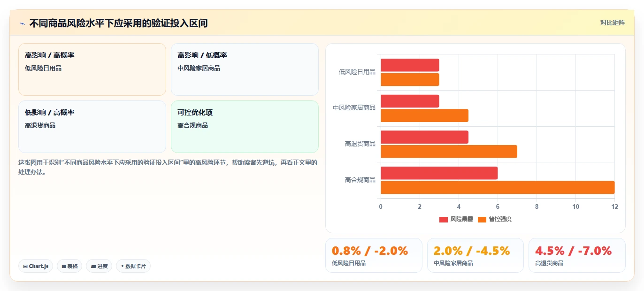The width and height of the screenshot is (644, 291).
Task: Click the red 高退货商品 risk bar
Action: (424, 137)
